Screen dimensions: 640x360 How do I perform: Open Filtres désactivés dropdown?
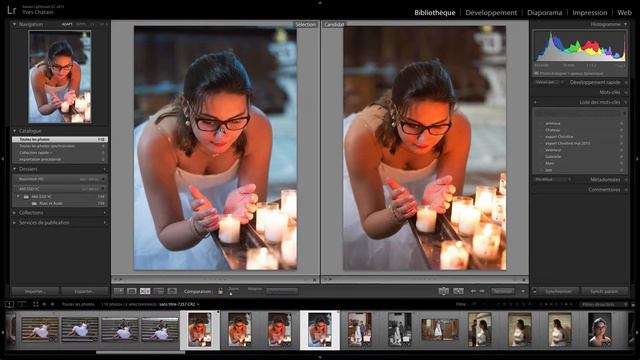pos(604,304)
